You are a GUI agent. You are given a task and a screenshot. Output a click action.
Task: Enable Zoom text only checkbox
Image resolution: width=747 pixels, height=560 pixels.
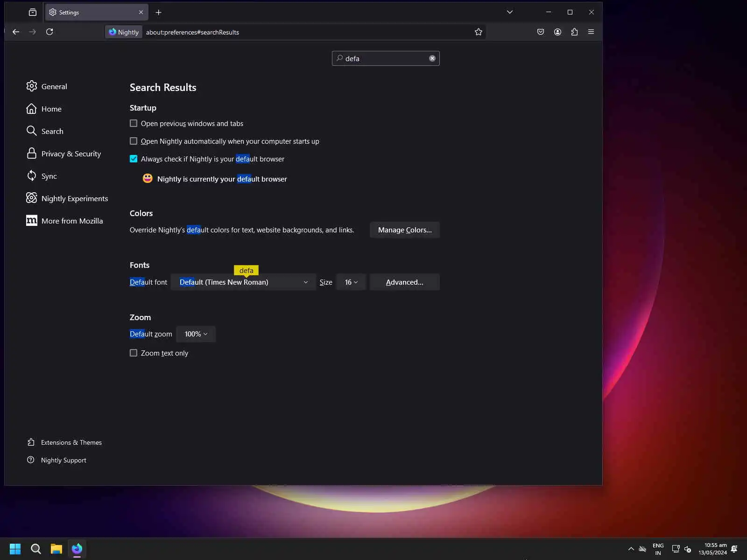134,353
